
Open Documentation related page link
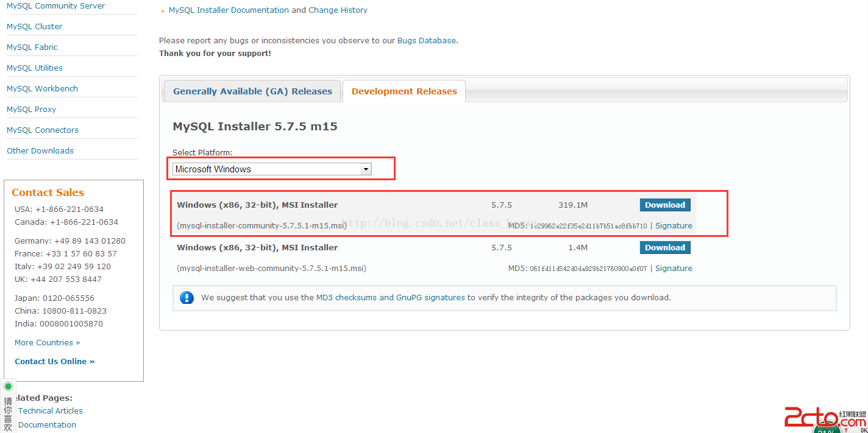(47, 425)
